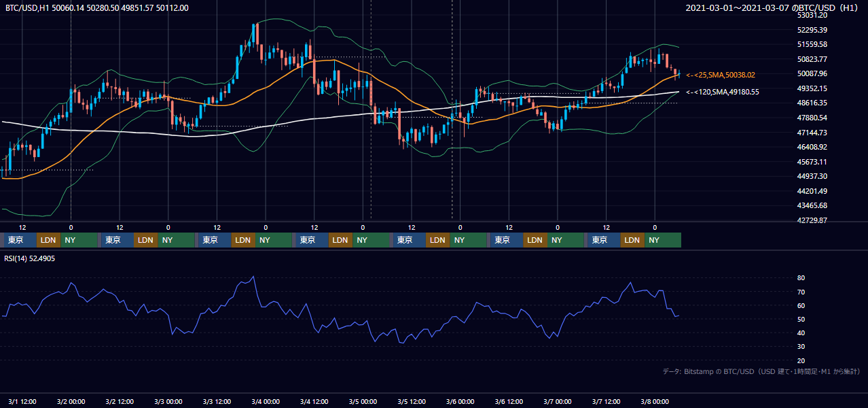Screen dimensions: 868x408
Task: Click the Bitstamp data source note
Action: point(761,371)
